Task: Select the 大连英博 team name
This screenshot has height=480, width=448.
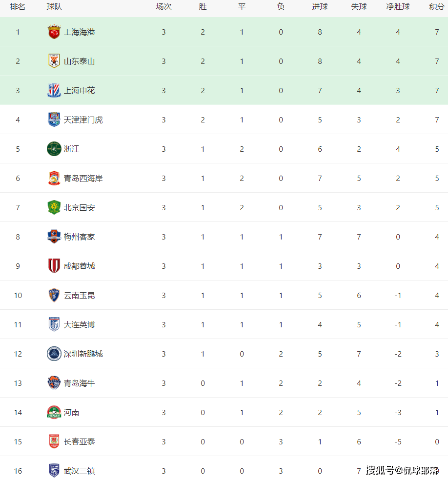Action: click(80, 324)
